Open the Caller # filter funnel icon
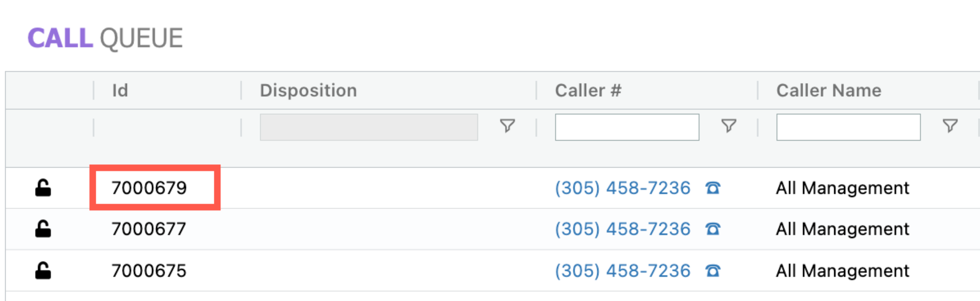The height and width of the screenshot is (301, 980). [x=729, y=126]
